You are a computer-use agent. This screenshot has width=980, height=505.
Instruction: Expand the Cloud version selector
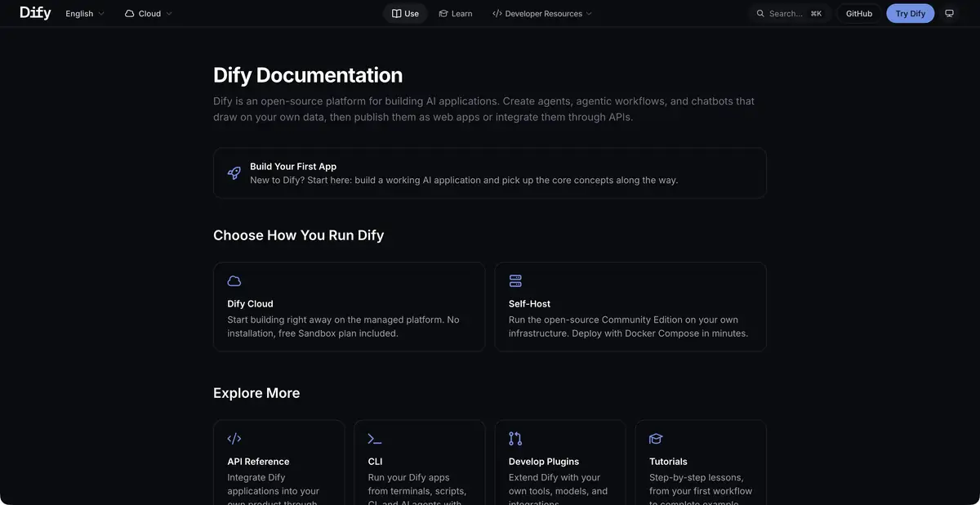point(149,14)
